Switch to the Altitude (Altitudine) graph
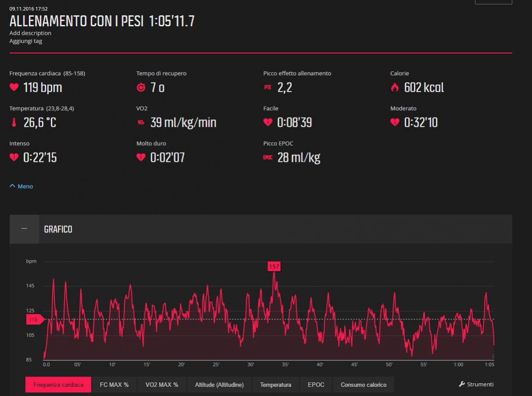This screenshot has width=532, height=396. click(219, 385)
